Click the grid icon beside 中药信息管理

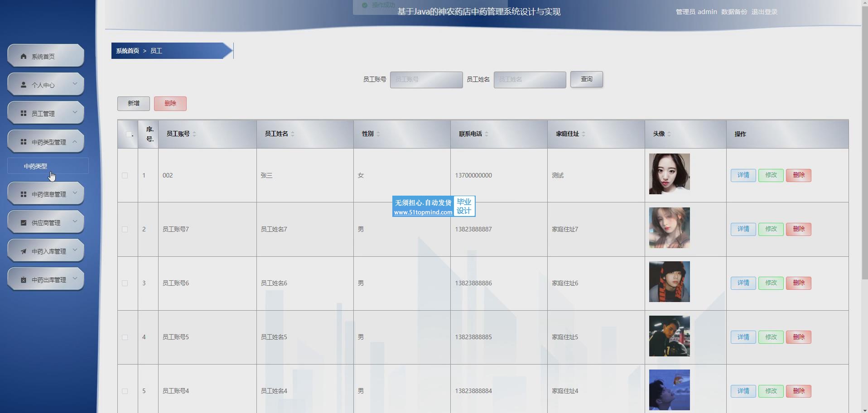tap(24, 194)
